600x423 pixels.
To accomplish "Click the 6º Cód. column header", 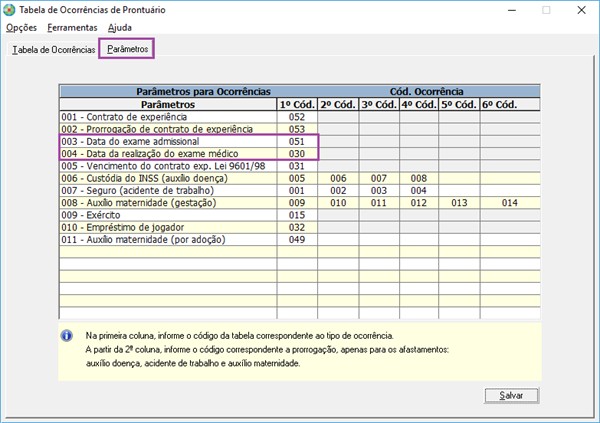I will point(510,104).
